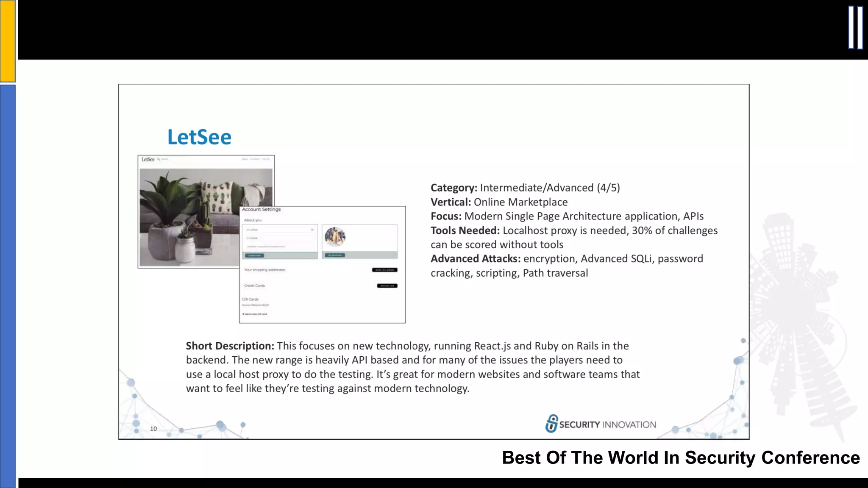Open the Account Settings screenshot thumbnail
Viewport: 868px width, 488px height.
point(322,265)
